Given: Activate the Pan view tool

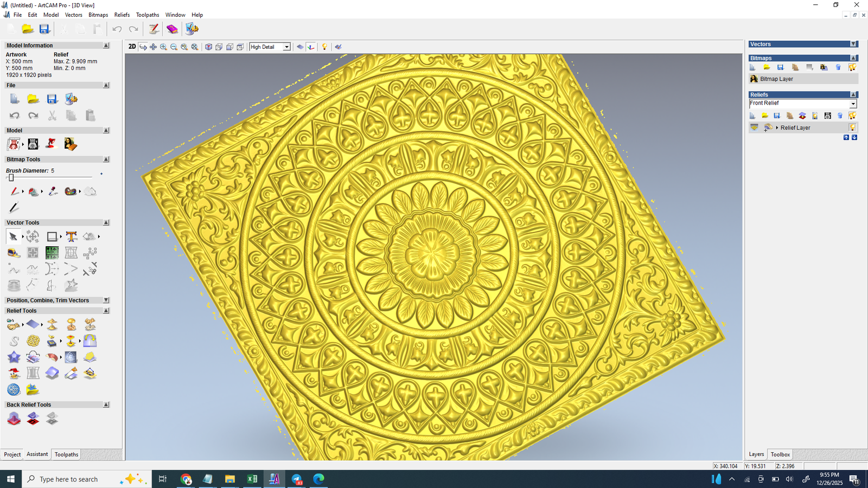Looking at the screenshot, I should 153,47.
